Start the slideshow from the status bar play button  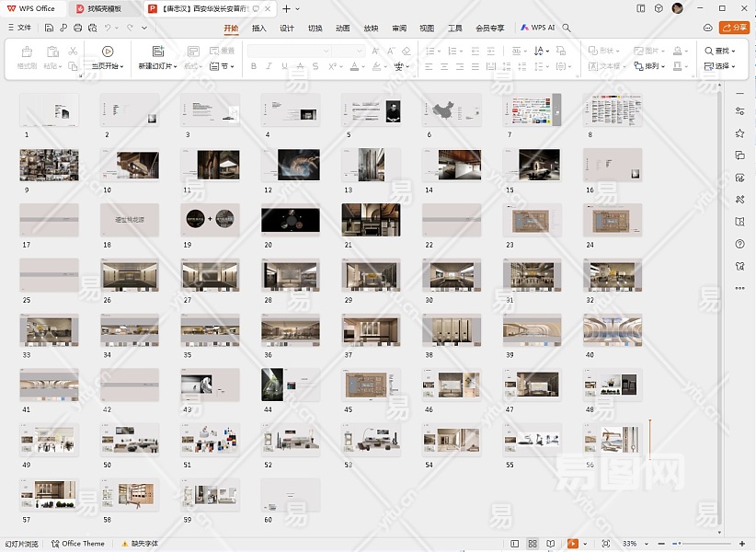point(573,544)
